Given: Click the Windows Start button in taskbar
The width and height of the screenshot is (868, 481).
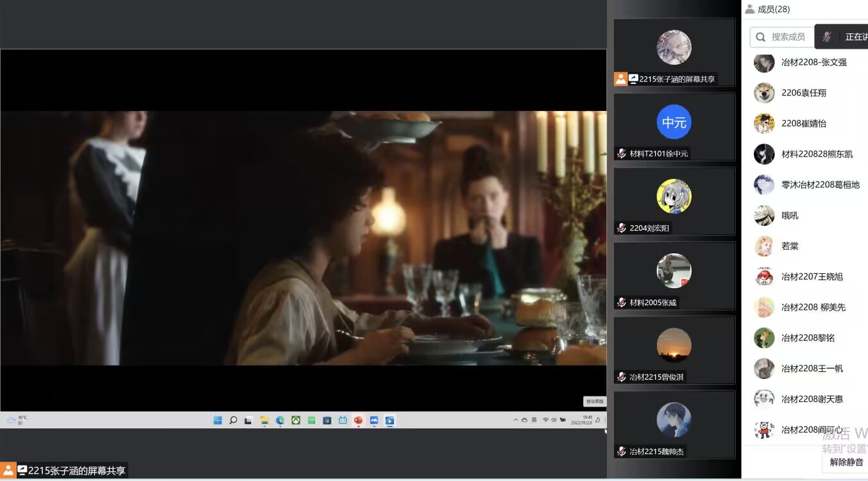Looking at the screenshot, I should pos(217,421).
